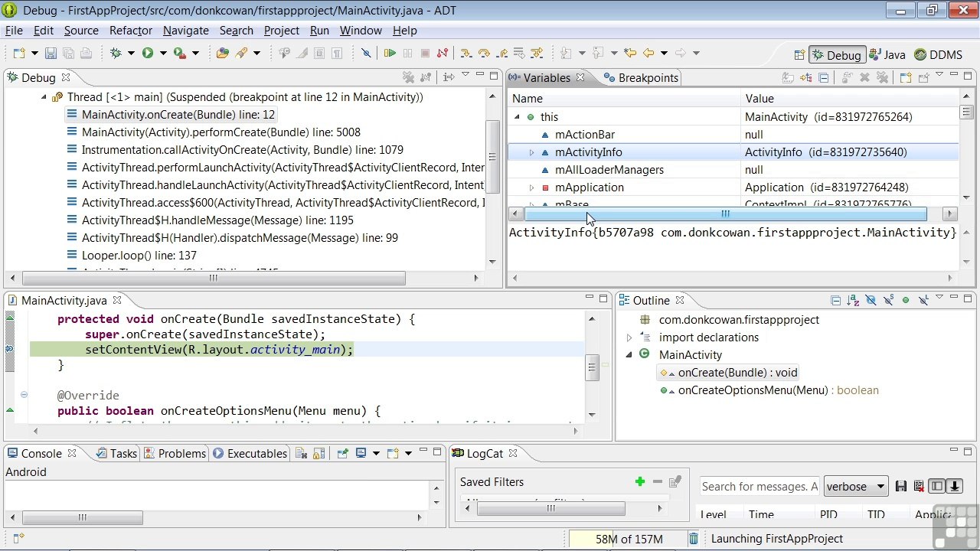Toggle Hide Static Members in Outline
The width and height of the screenshot is (980, 551).
click(888, 300)
